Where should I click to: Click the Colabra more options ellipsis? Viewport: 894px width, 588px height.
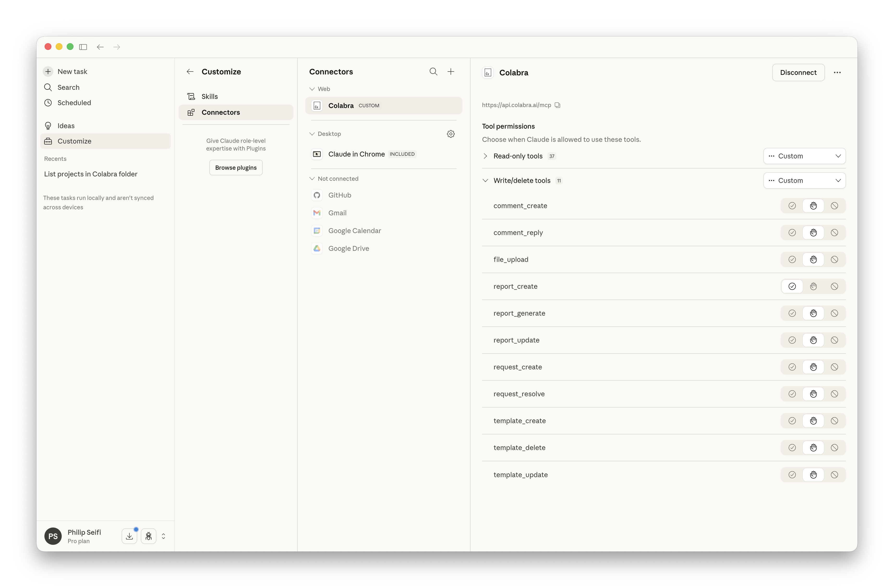(x=837, y=72)
